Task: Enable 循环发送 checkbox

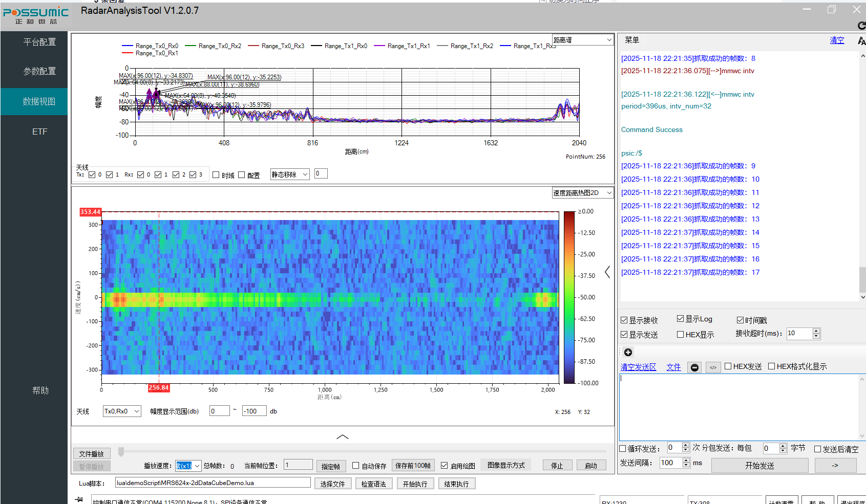Action: [x=623, y=449]
